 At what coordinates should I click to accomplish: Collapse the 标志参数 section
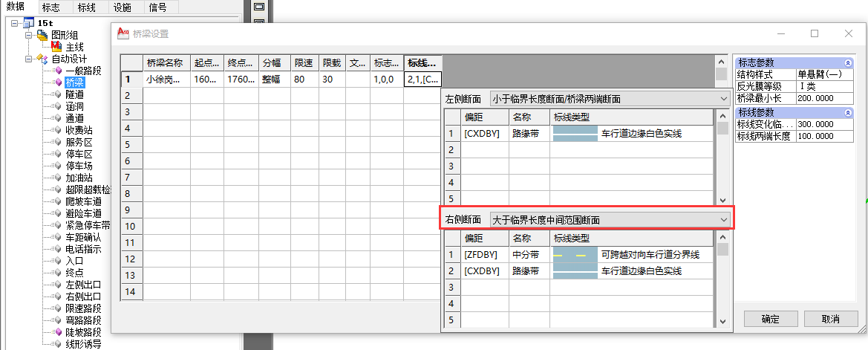pos(848,63)
